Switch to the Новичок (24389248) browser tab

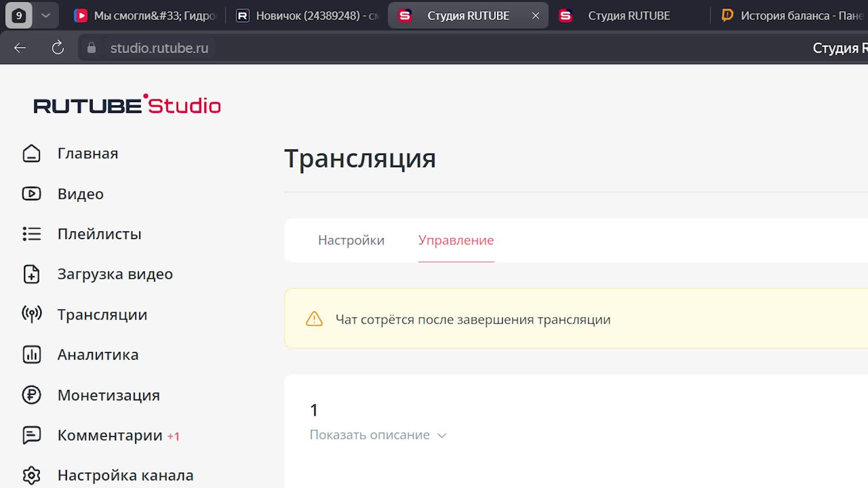pos(307,16)
